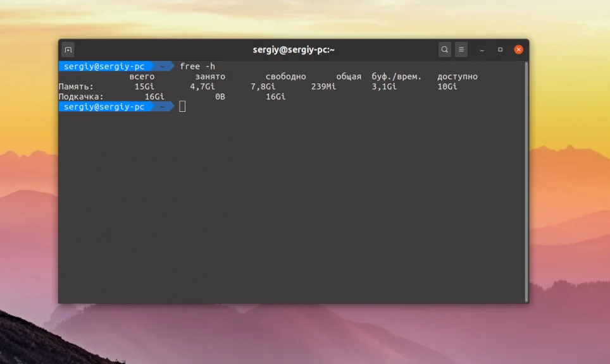Click the 'free -h' command text
This screenshot has height=364, width=610.
pos(197,66)
